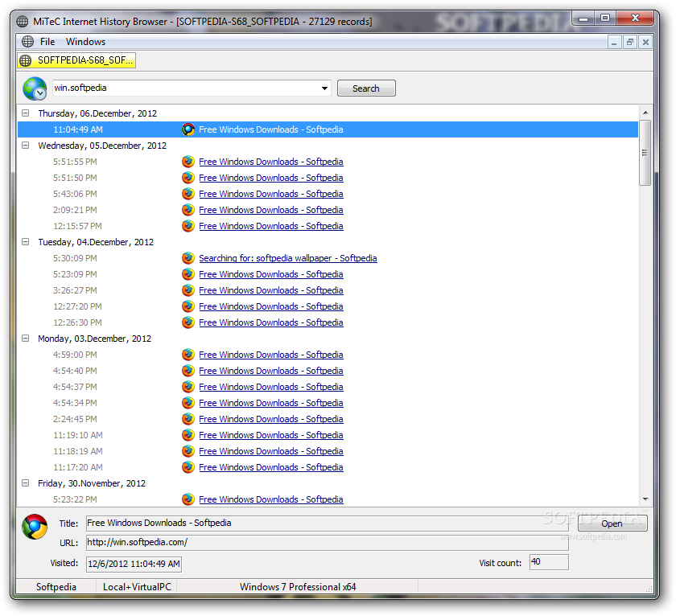Select the 11:04:49 AM timestamp in the highlighted row

pos(77,129)
